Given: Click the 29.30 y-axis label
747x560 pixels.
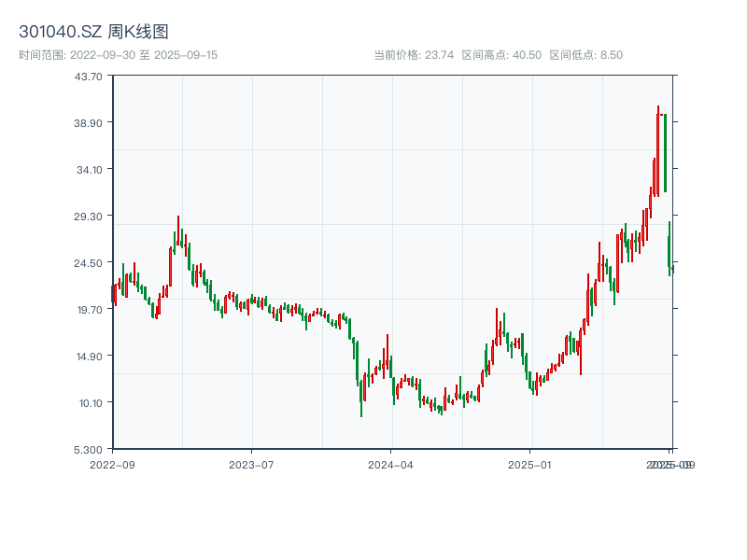Looking at the screenshot, I should (x=88, y=217).
